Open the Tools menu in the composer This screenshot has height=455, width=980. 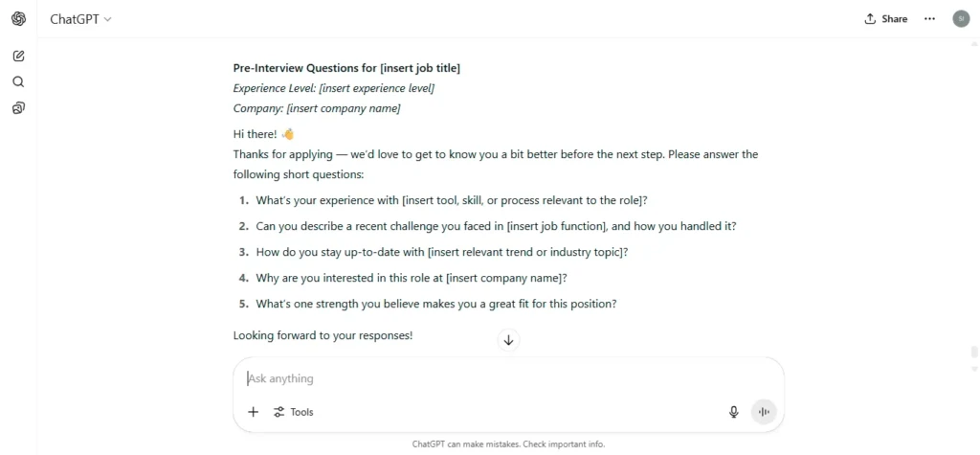(x=293, y=412)
